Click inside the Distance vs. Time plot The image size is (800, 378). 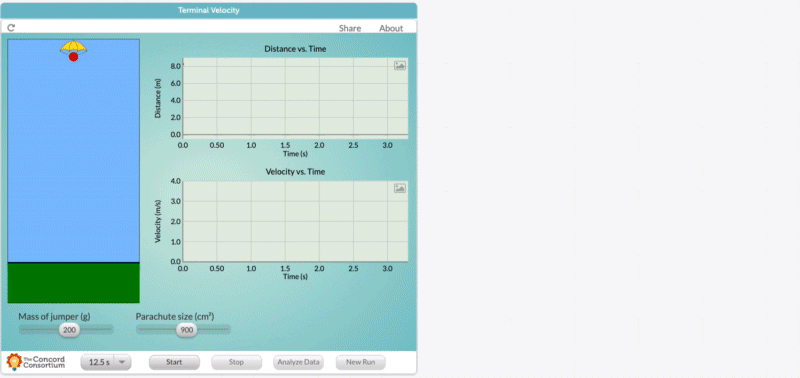click(x=295, y=98)
